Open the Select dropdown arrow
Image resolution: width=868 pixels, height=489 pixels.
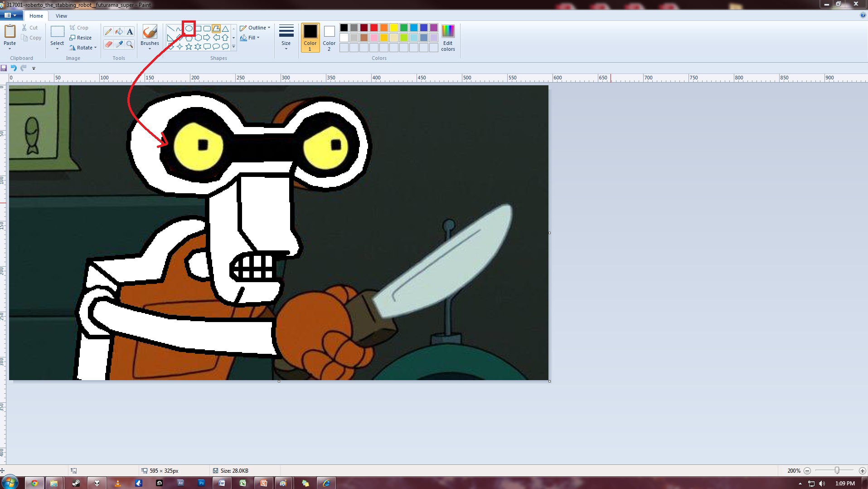(57, 49)
